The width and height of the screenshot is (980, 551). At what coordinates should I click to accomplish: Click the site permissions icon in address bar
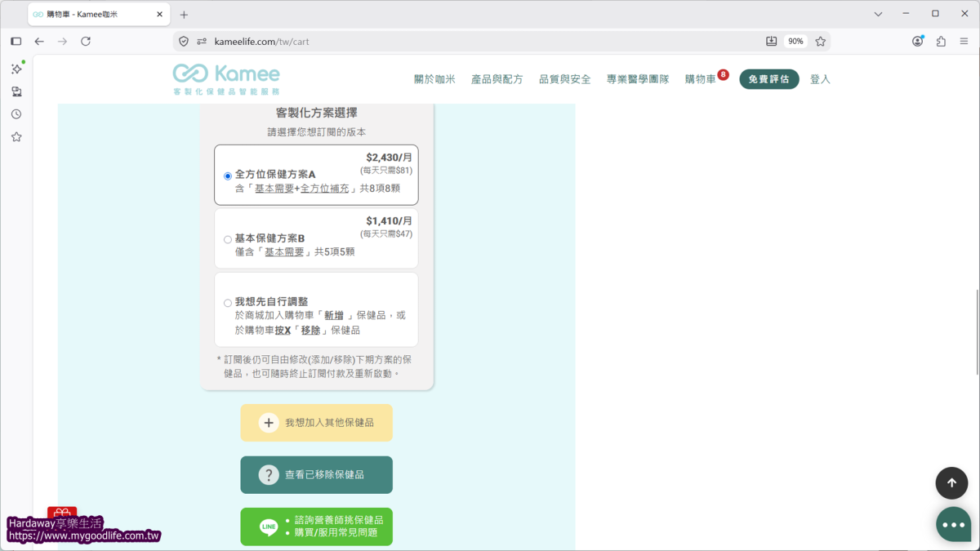coord(202,42)
